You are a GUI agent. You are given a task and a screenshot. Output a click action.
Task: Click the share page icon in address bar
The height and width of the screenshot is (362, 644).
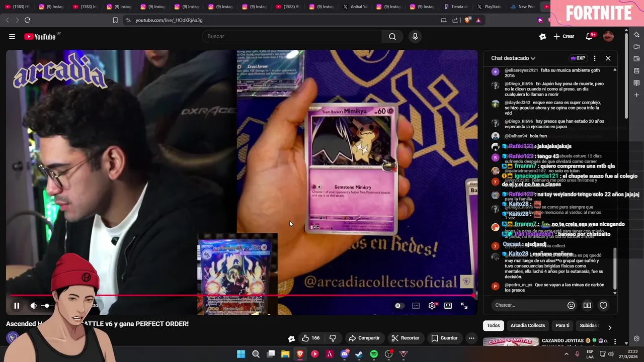[x=455, y=20]
